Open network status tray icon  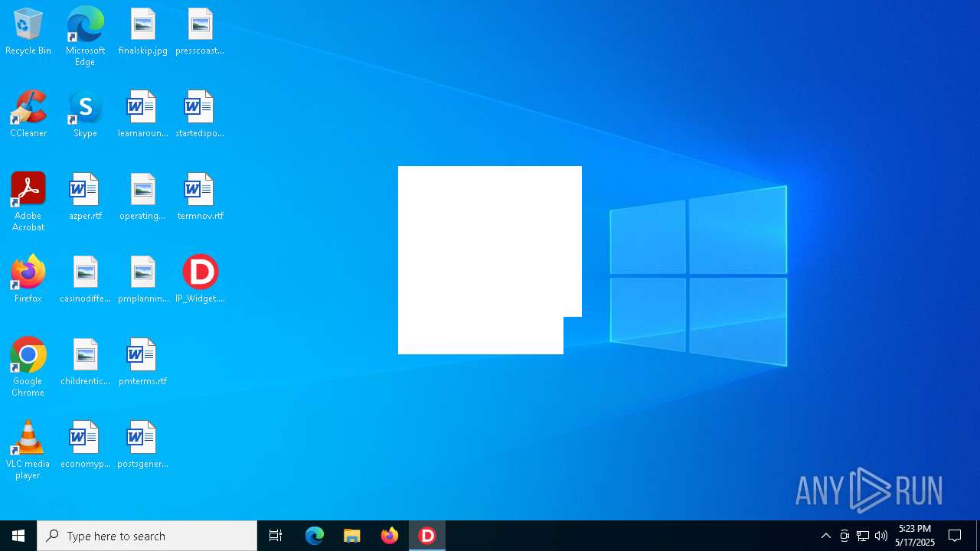[863, 536]
